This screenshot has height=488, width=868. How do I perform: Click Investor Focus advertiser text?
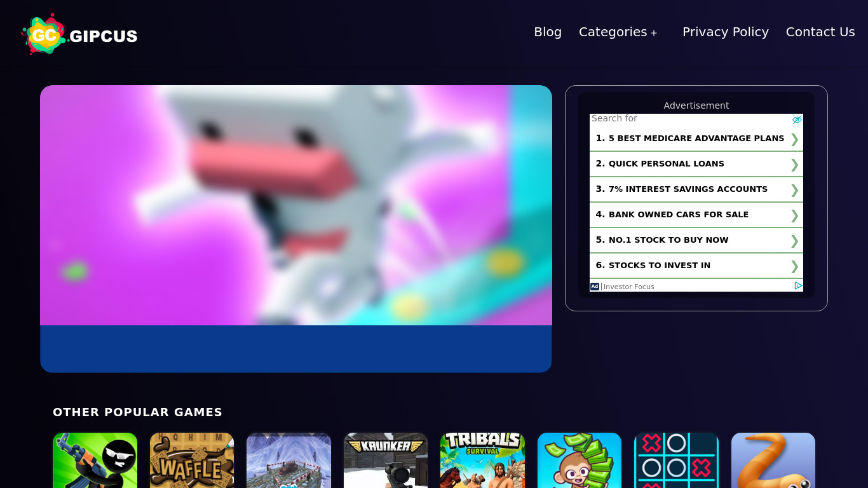coord(628,287)
